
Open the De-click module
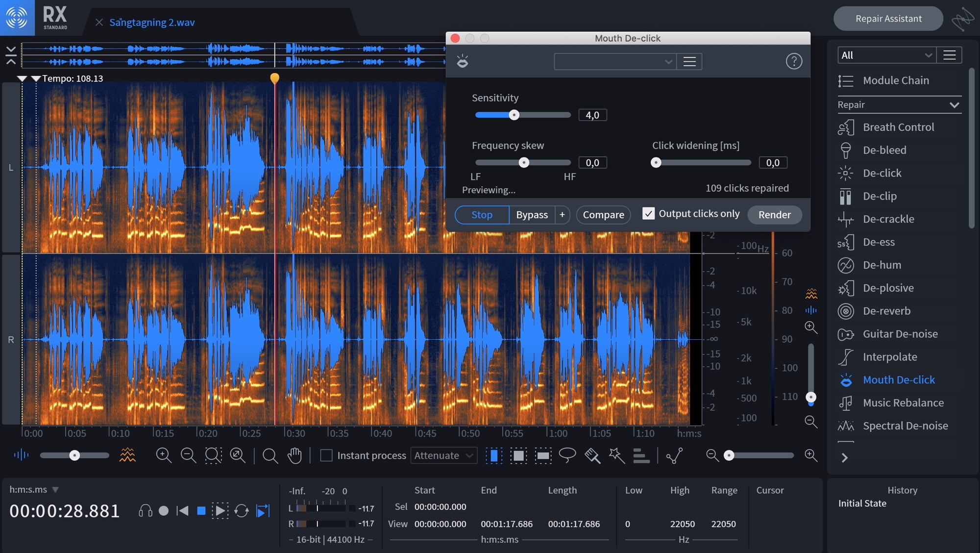[x=870, y=173]
